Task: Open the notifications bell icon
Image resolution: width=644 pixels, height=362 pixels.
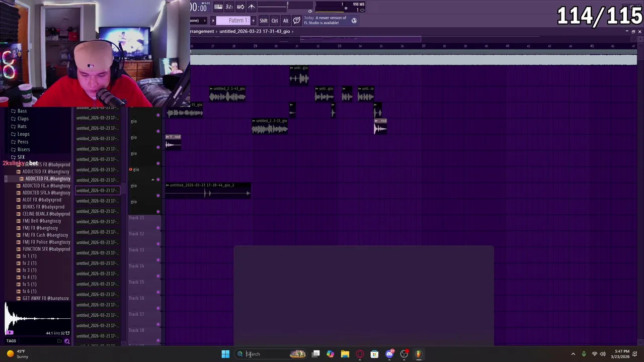Action: [635, 354]
